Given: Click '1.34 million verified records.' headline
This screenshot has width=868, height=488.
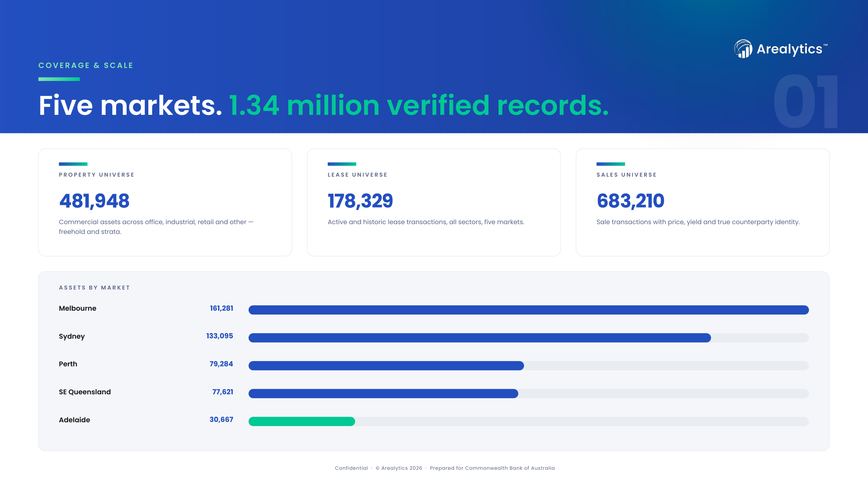Looking at the screenshot, I should pyautogui.click(x=419, y=105).
